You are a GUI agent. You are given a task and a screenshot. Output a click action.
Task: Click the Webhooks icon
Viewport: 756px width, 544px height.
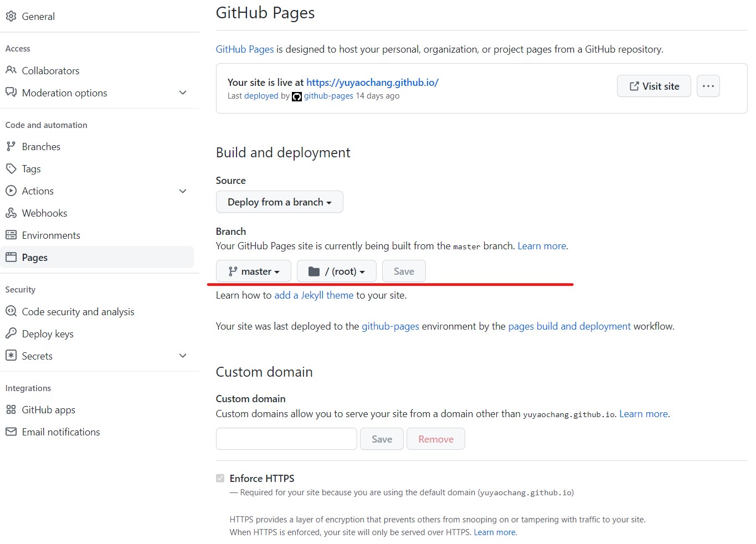tap(11, 213)
